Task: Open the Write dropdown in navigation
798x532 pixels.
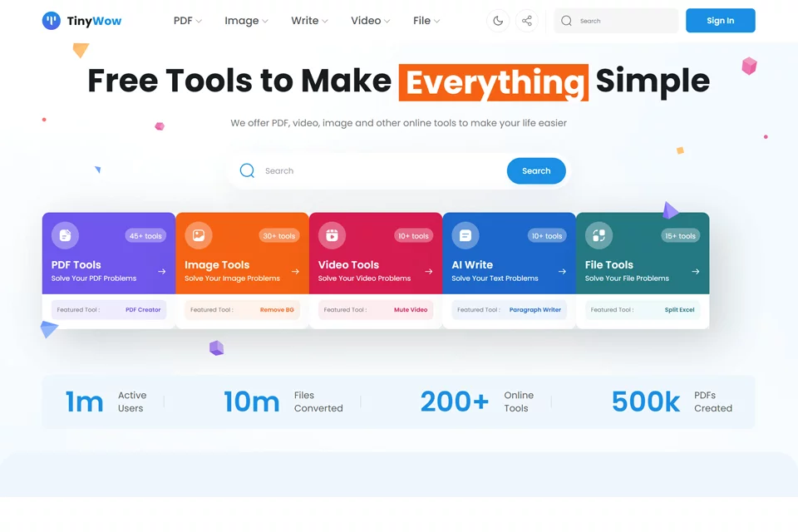Action: tap(309, 21)
